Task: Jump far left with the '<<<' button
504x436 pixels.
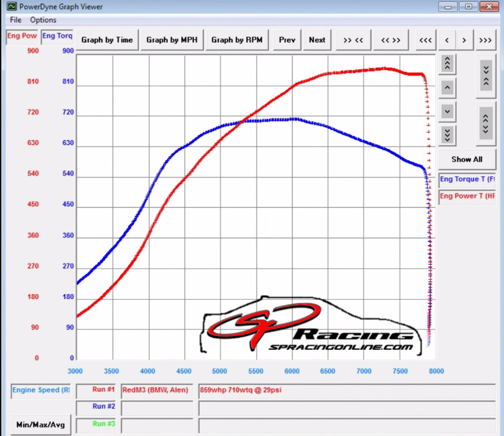Action: pyautogui.click(x=425, y=40)
